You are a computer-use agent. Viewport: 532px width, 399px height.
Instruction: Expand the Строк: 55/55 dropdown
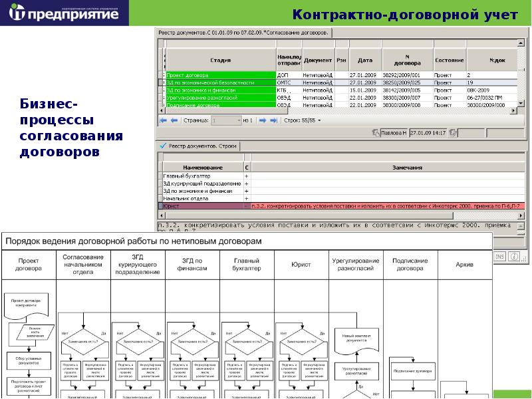point(319,120)
